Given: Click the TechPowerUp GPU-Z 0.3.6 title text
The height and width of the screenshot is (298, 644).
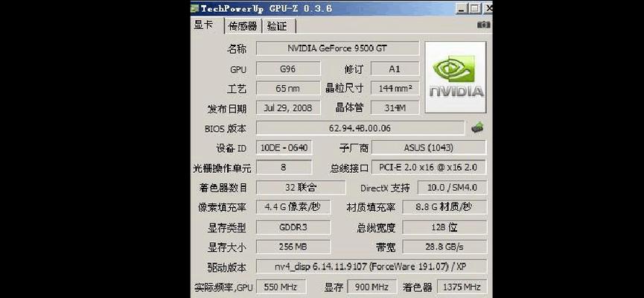Looking at the screenshot, I should (267, 7).
